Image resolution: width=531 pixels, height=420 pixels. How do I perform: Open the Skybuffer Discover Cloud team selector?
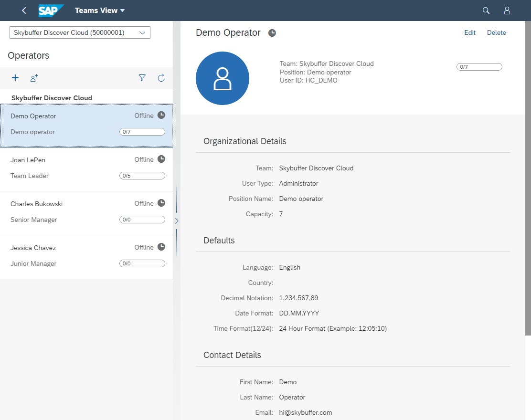point(80,32)
